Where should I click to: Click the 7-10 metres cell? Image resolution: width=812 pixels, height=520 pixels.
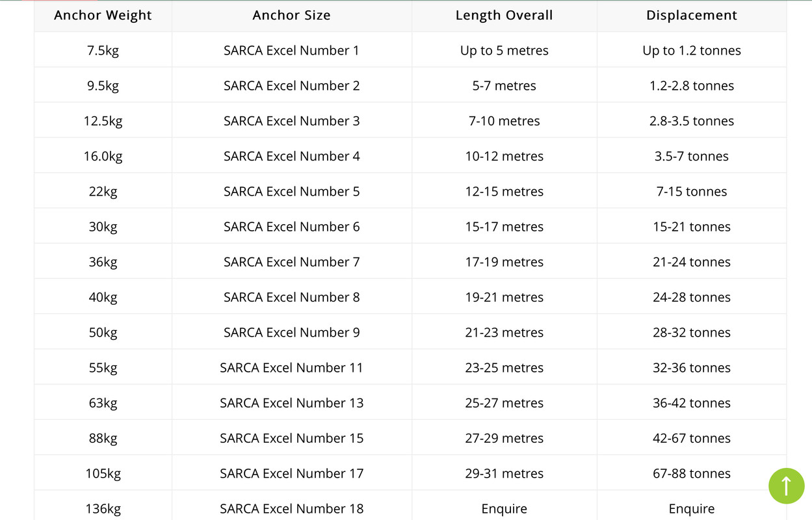pyautogui.click(x=504, y=120)
